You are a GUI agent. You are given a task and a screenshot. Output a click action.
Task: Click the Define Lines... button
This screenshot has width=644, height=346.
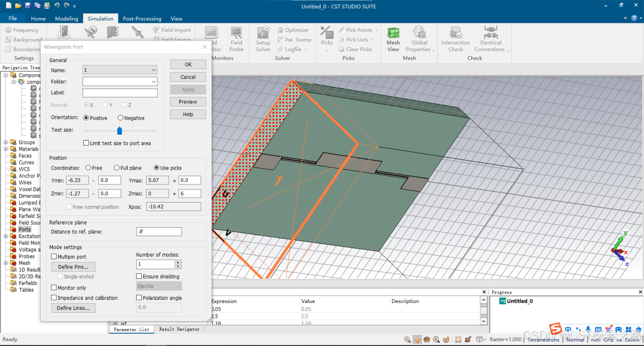pyautogui.click(x=73, y=308)
